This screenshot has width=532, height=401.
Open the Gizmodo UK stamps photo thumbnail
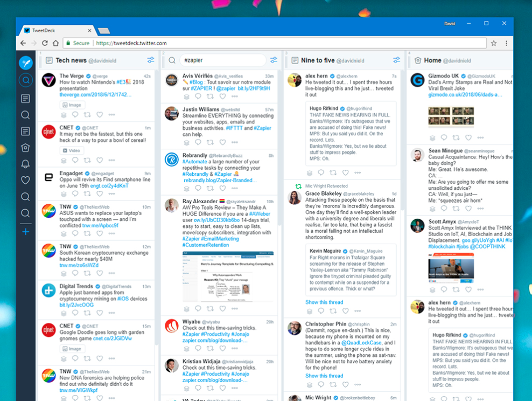pyautogui.click(x=451, y=116)
